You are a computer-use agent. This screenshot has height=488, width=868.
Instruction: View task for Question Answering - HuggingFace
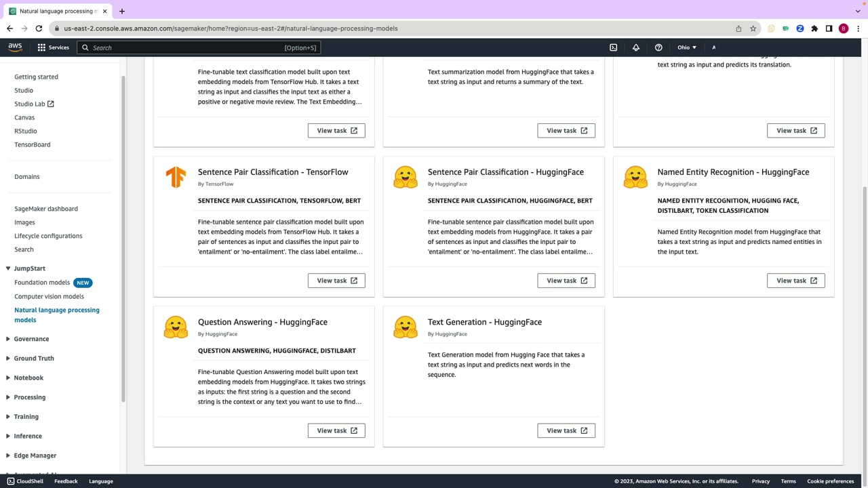click(336, 430)
